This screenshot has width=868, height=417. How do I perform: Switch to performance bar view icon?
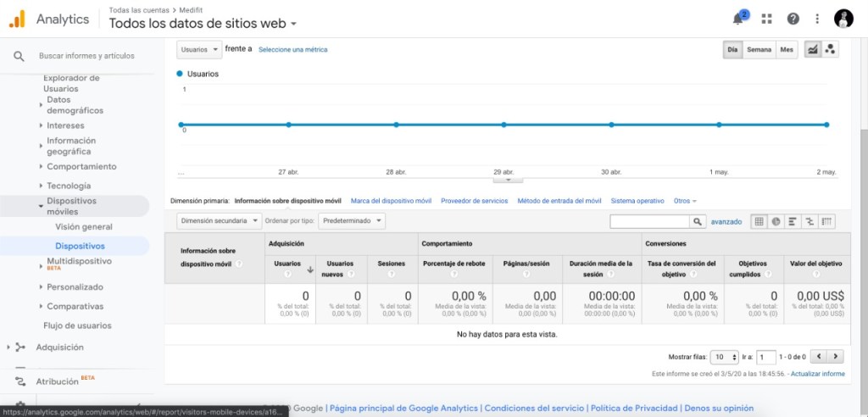[793, 221]
